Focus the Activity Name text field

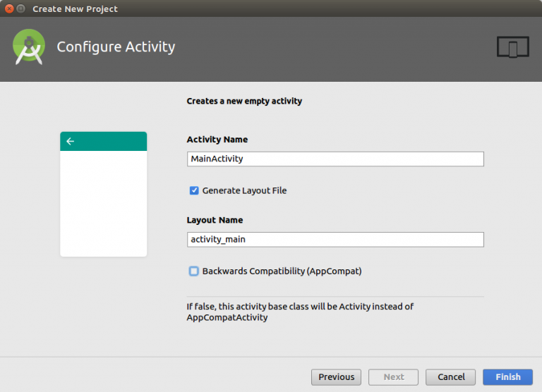tap(335, 159)
